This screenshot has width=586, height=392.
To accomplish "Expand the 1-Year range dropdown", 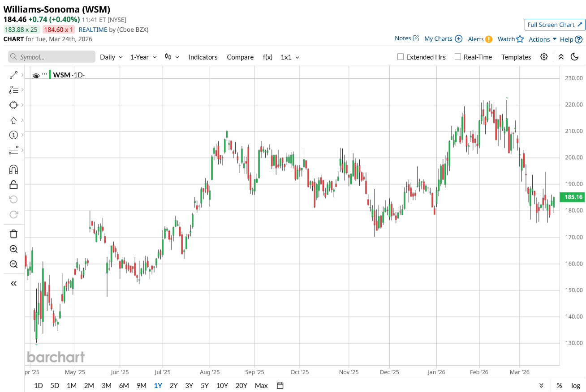I will coord(143,57).
